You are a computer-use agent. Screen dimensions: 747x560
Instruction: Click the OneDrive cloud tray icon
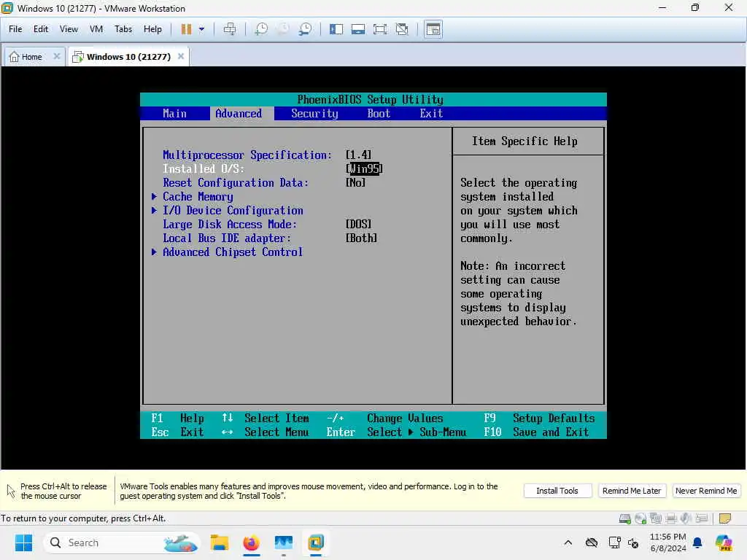[591, 542]
